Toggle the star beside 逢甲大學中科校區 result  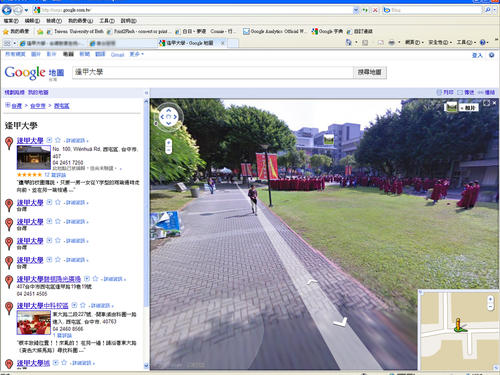coord(83,305)
